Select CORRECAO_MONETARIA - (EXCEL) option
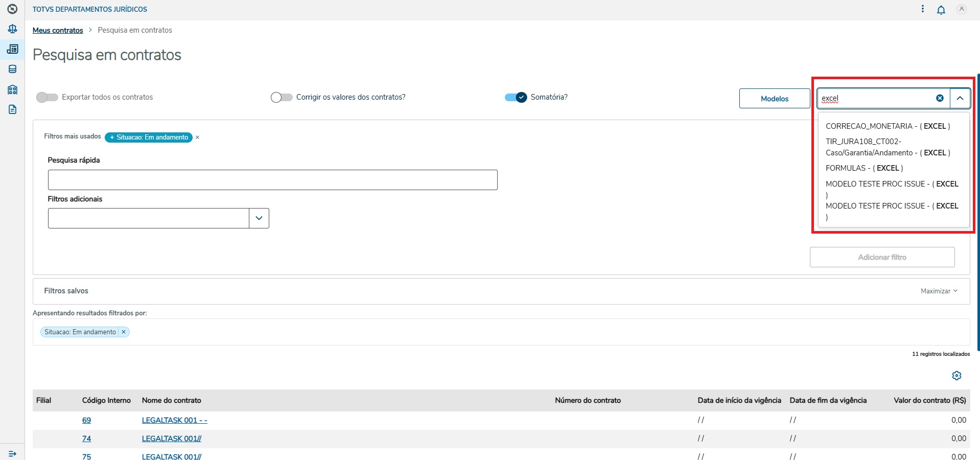 coord(888,126)
